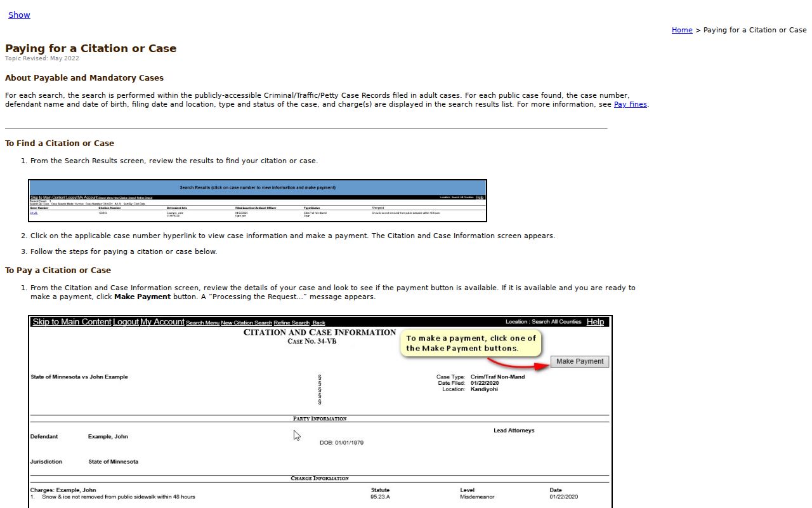Click the 'Paying for a Citation or Case' heading
This screenshot has height=508, width=812.
91,48
